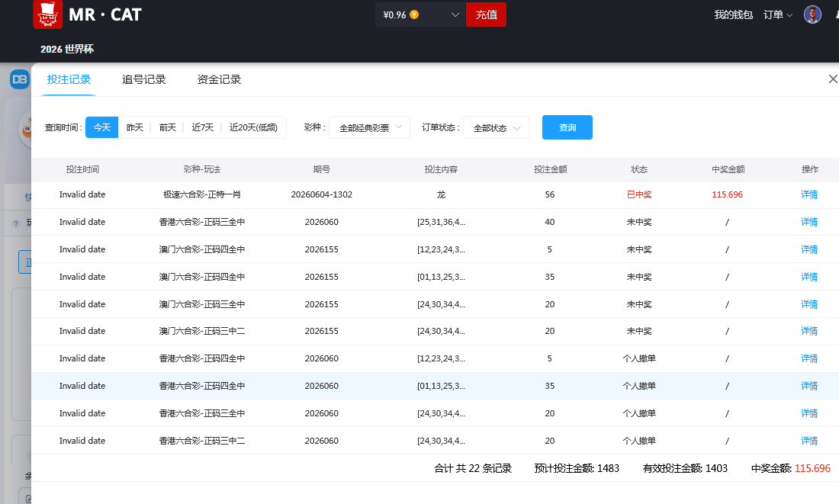839x504 pixels.
Task: Select the 近20天(低频) time filter
Action: (x=254, y=127)
